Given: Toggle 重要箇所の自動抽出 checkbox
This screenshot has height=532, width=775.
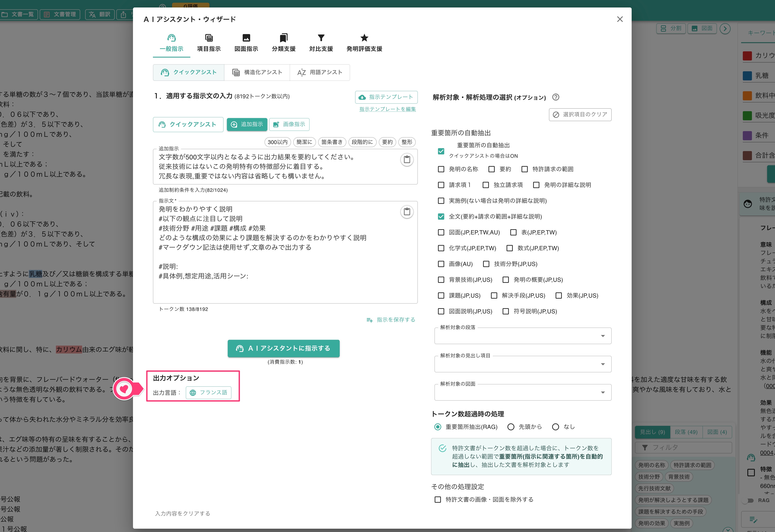Looking at the screenshot, I should click(x=441, y=151).
